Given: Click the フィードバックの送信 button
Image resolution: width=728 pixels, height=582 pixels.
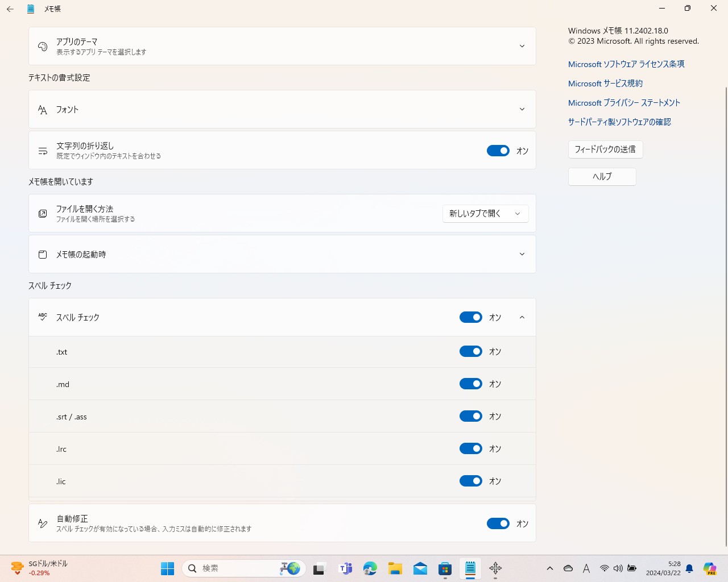Looking at the screenshot, I should [x=605, y=149].
